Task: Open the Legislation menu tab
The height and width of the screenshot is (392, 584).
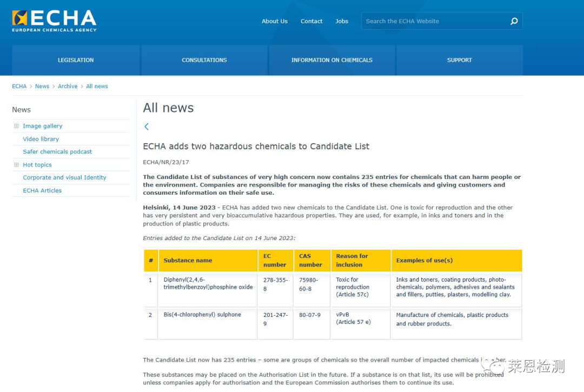Action: pos(76,60)
